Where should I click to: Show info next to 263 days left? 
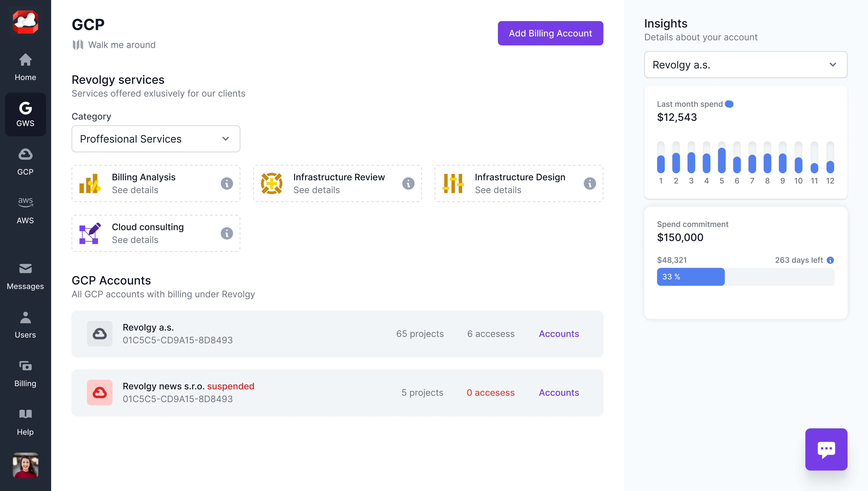[x=830, y=260]
